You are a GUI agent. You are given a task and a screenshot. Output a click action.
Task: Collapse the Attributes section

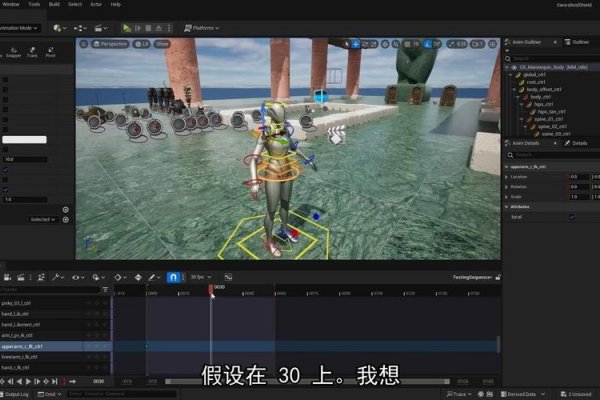[x=507, y=207]
